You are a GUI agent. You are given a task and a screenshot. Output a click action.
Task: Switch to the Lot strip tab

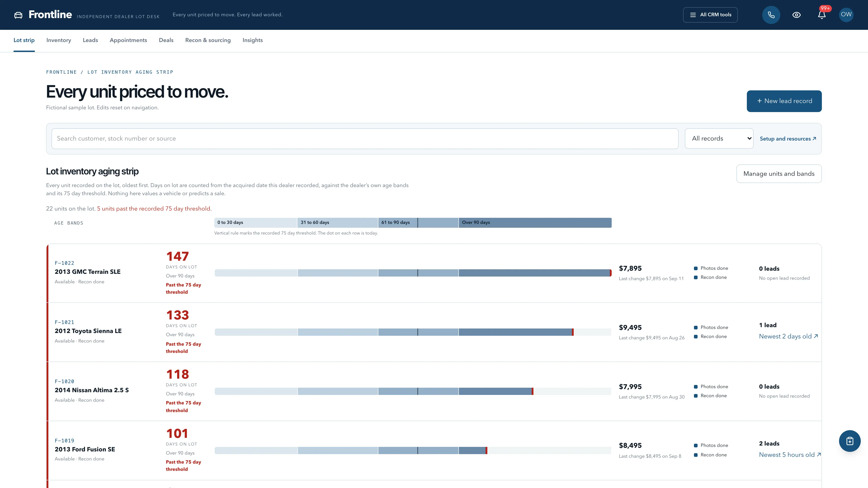tap(24, 40)
